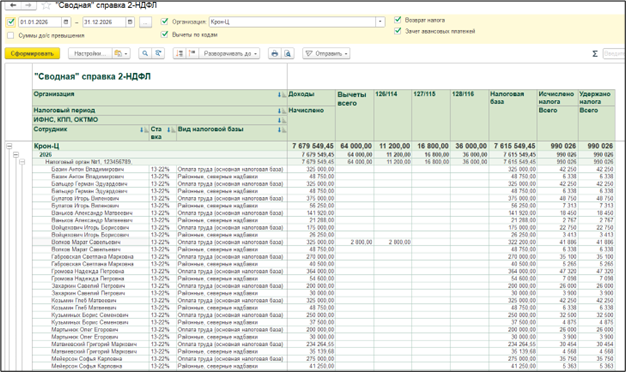Collapse Налоговый орган №1 group

(x=22, y=162)
